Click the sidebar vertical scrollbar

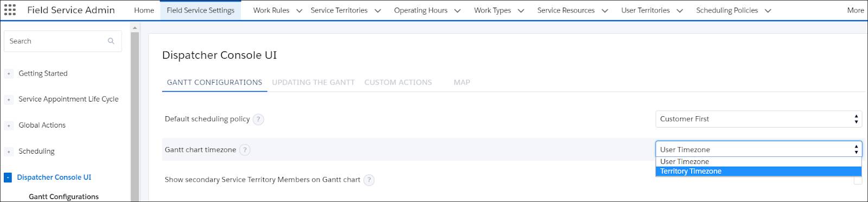(x=135, y=117)
